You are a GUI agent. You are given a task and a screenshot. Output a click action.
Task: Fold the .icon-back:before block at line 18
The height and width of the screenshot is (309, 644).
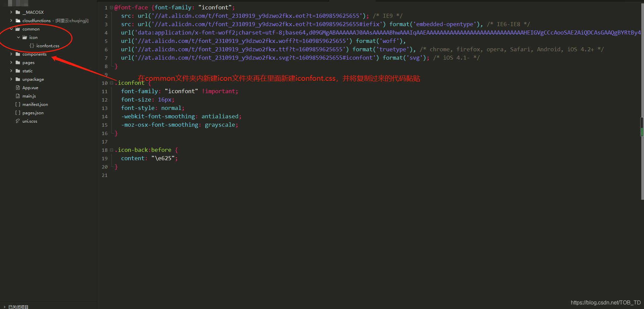[x=111, y=150]
